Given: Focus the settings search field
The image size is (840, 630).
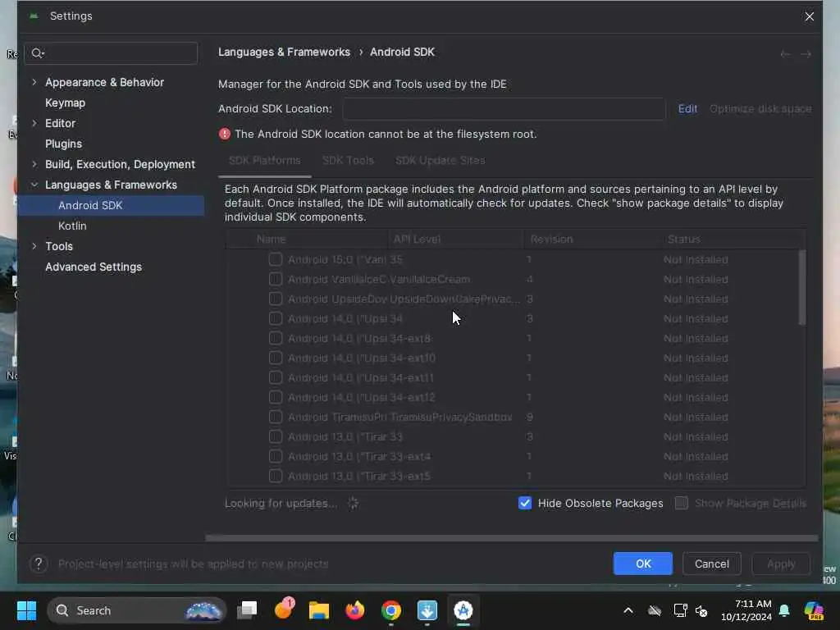Looking at the screenshot, I should pyautogui.click(x=111, y=53).
